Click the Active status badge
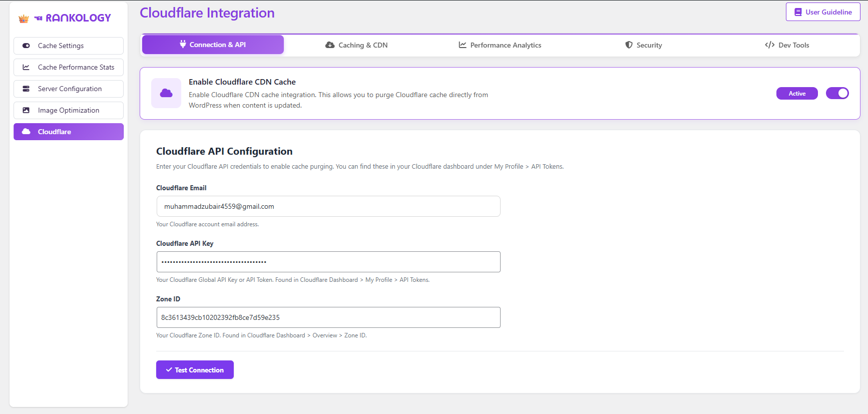The height and width of the screenshot is (414, 868). pos(797,94)
